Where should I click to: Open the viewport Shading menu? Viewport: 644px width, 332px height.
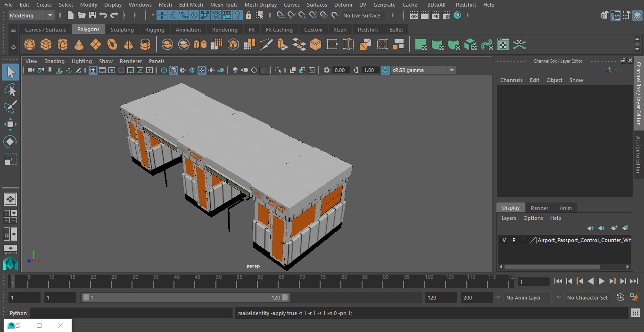click(54, 61)
